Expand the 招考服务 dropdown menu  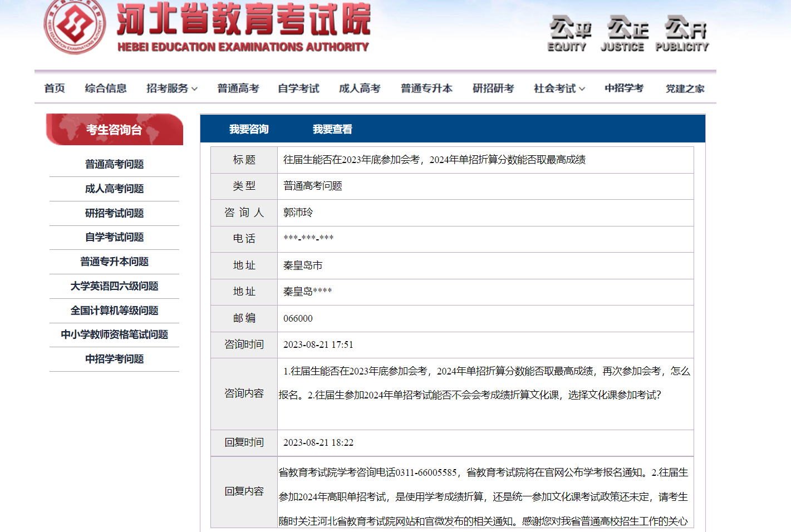(x=172, y=88)
